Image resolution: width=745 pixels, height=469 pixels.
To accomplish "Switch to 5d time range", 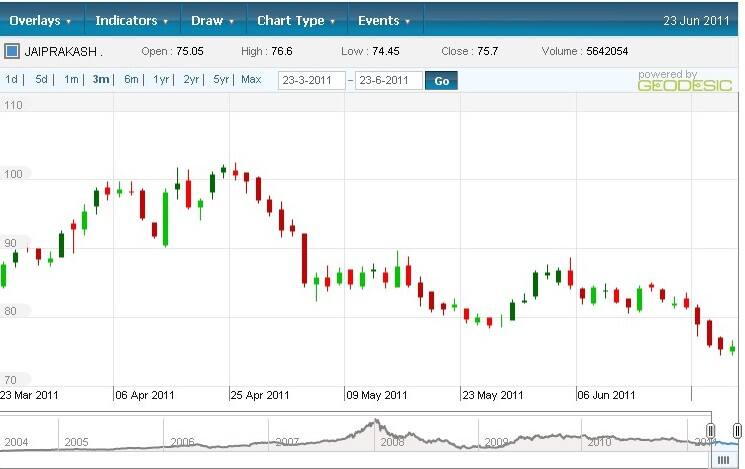I will click(41, 80).
